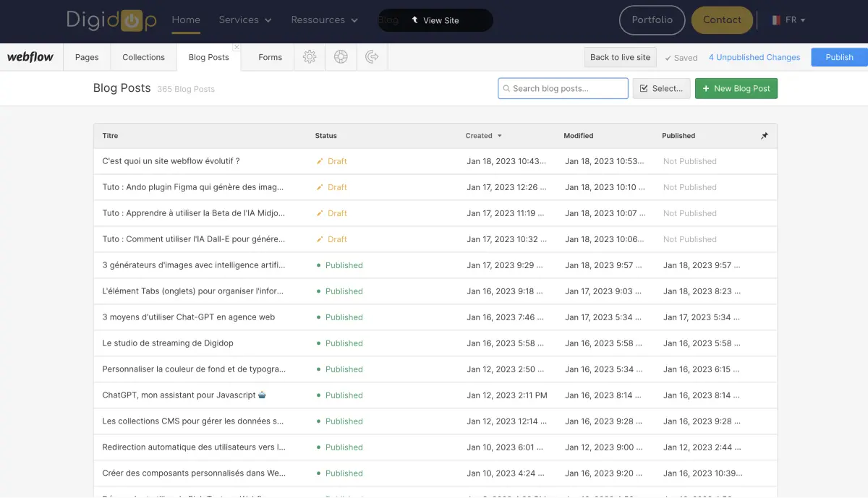Screen dimensions: 868x498
Task: Click the cursor icon on View Site
Action: 415,20
